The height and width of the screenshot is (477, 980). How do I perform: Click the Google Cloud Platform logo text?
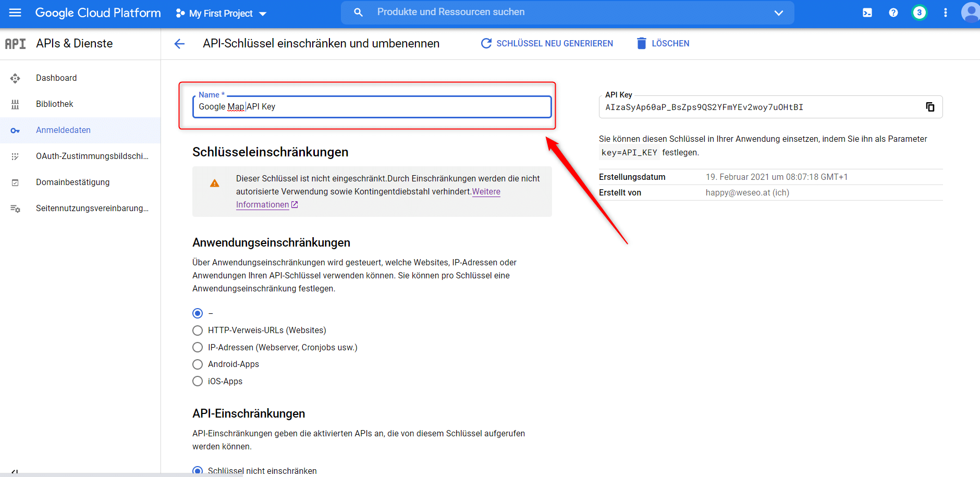click(98, 13)
